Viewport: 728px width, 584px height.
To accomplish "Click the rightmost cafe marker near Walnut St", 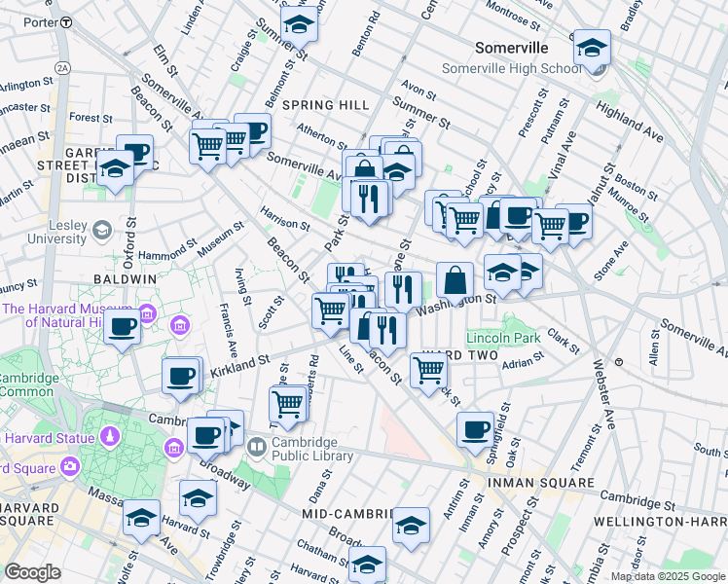I will tap(575, 222).
